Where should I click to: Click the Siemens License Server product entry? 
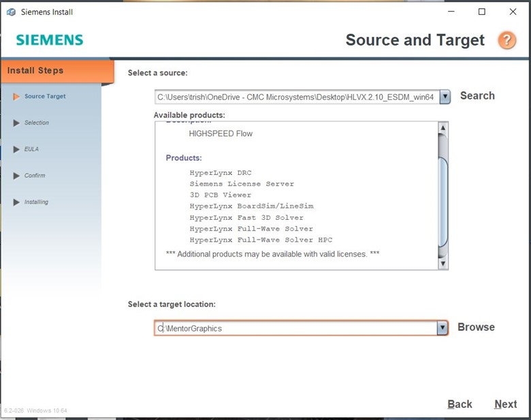[242, 184]
